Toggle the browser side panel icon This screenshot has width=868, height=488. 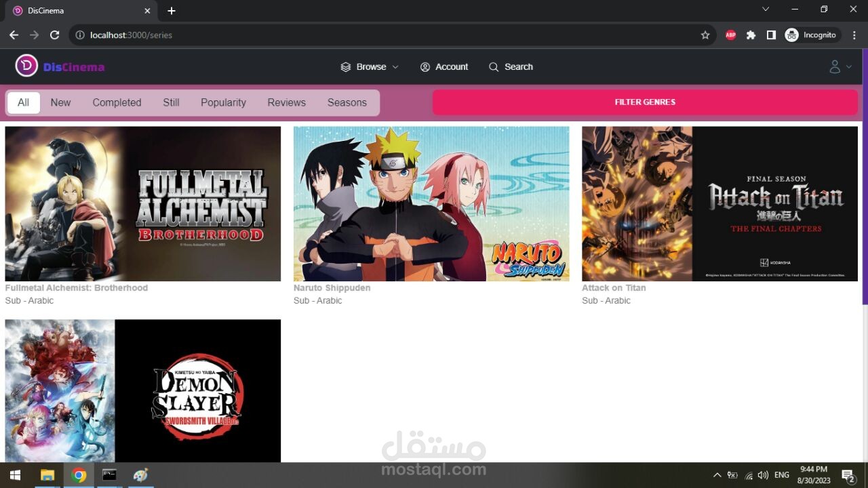(771, 35)
